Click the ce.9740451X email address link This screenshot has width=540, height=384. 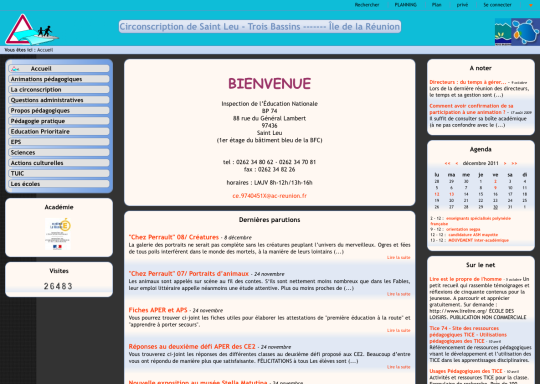pos(269,196)
